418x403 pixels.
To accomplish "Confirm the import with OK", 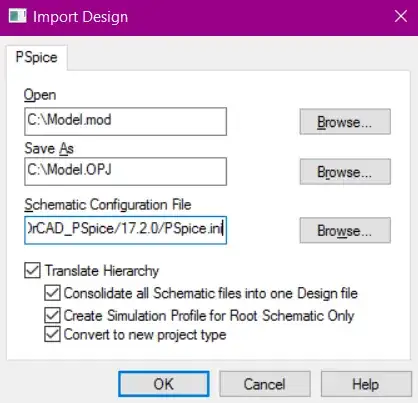I will click(x=164, y=384).
